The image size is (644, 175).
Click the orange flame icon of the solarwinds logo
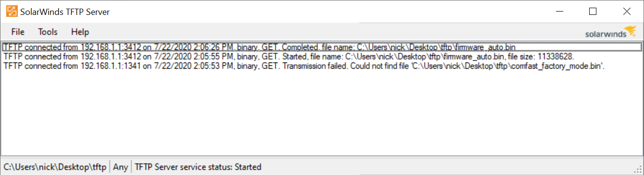[632, 30]
